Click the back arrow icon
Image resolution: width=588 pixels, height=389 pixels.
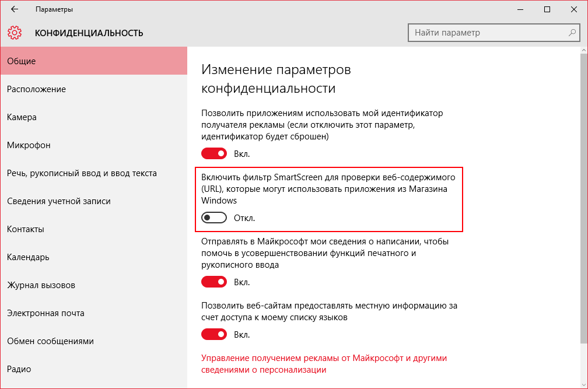click(15, 9)
